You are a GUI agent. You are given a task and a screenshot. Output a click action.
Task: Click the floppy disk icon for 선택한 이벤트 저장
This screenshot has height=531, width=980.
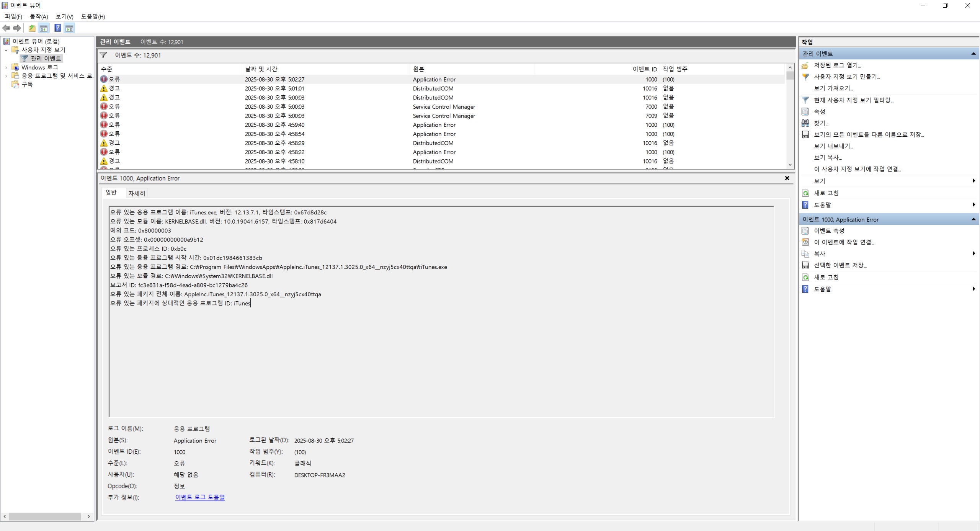pyautogui.click(x=805, y=265)
